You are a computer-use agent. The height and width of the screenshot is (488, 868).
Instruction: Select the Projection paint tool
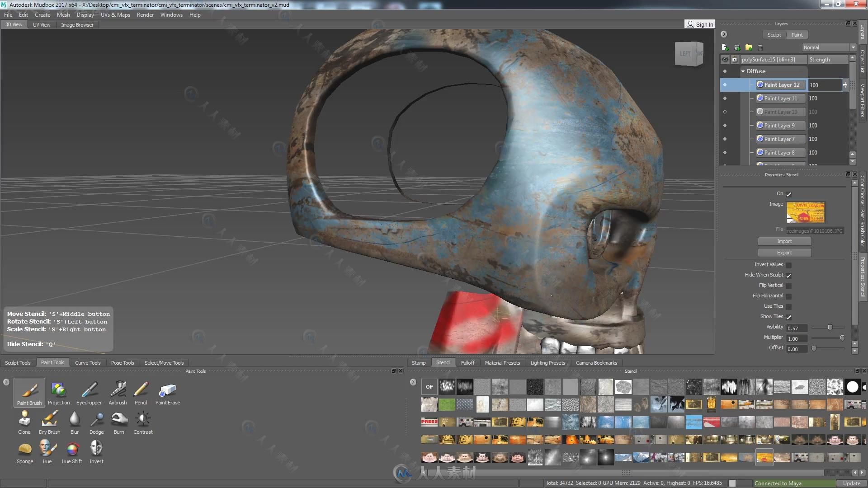(59, 393)
